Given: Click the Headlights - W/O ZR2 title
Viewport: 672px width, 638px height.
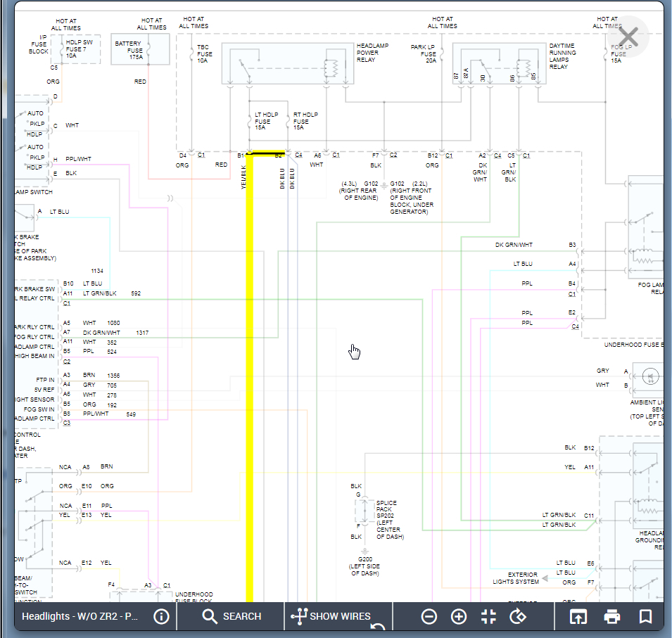Looking at the screenshot, I should (81, 617).
